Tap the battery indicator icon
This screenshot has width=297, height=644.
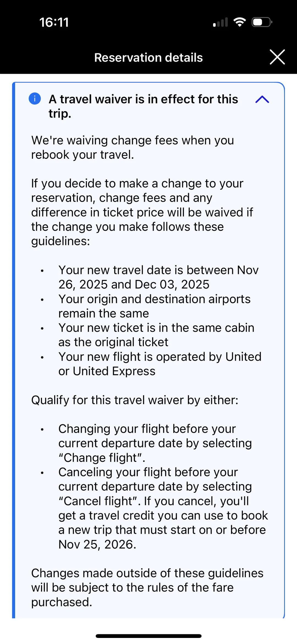(x=262, y=22)
